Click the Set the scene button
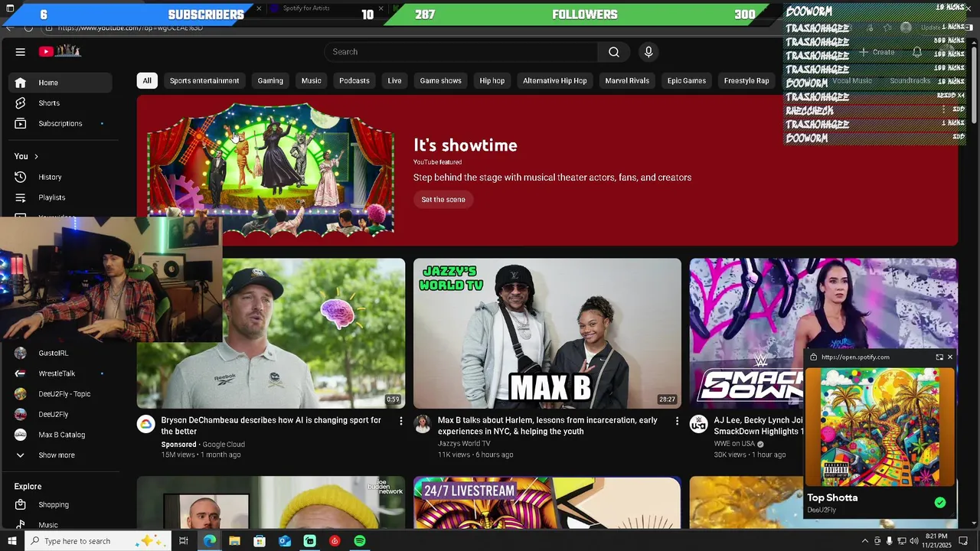This screenshot has width=980, height=551. pyautogui.click(x=443, y=200)
